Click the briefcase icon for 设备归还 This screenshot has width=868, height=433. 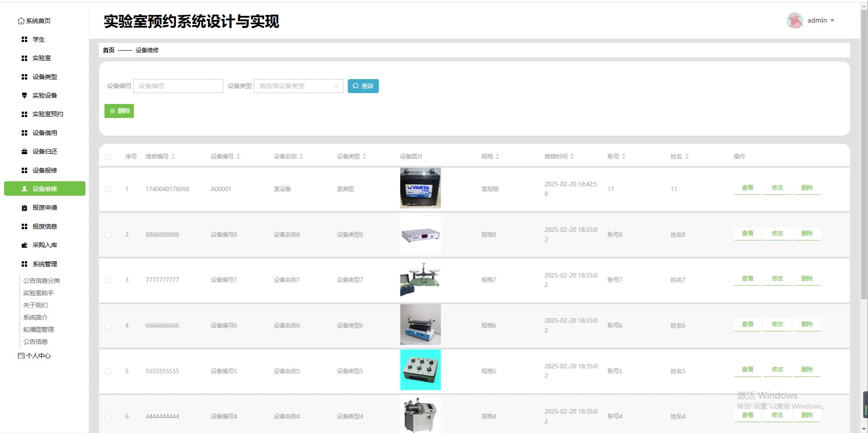(x=24, y=151)
